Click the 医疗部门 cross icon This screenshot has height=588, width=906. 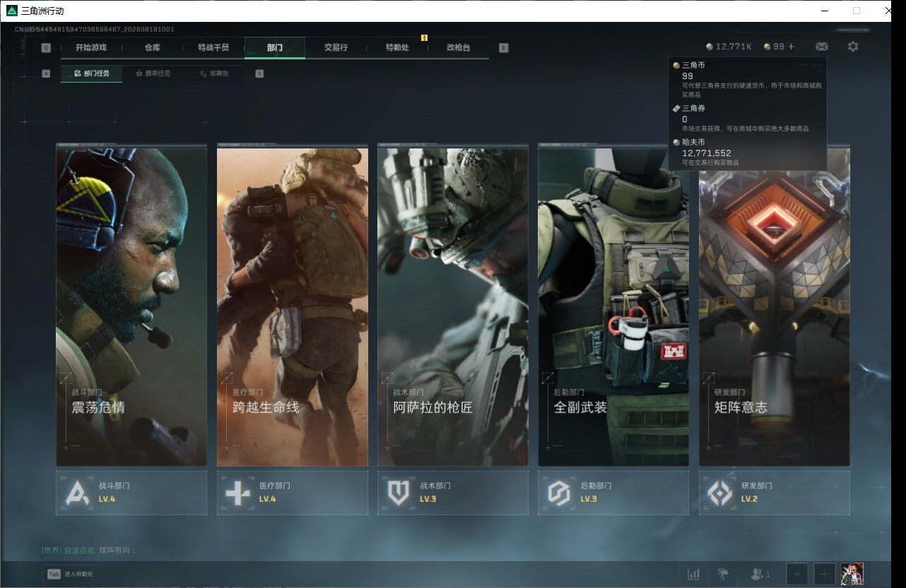[238, 493]
